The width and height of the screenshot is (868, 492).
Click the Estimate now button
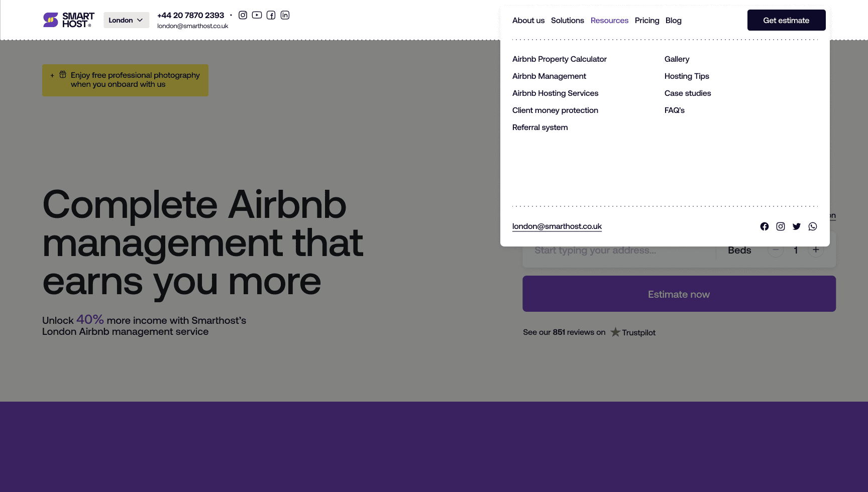click(679, 294)
